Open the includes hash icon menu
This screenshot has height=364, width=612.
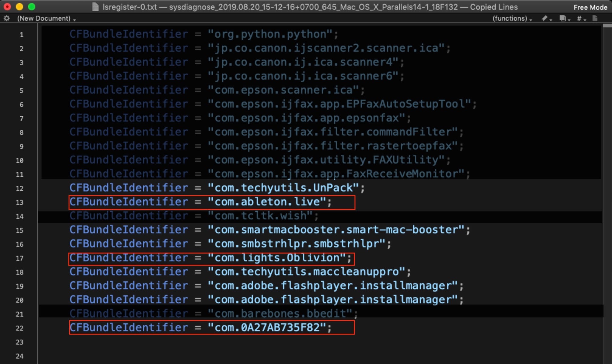pyautogui.click(x=579, y=19)
